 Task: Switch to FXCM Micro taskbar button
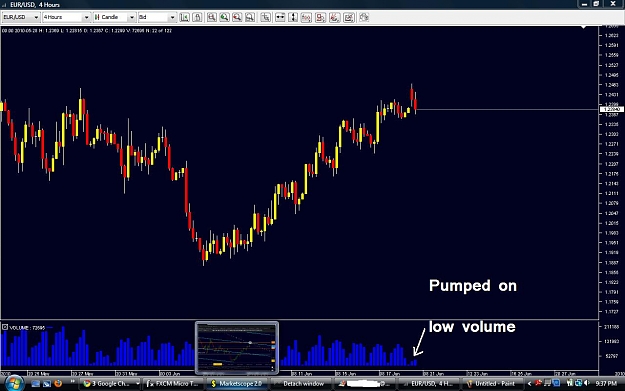(x=174, y=384)
